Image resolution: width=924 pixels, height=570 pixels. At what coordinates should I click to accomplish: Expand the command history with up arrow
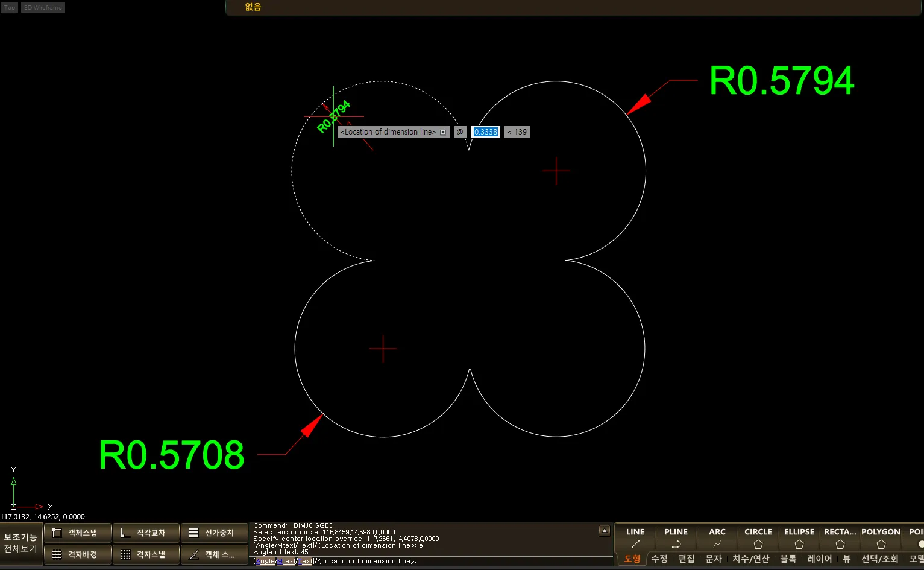click(605, 531)
